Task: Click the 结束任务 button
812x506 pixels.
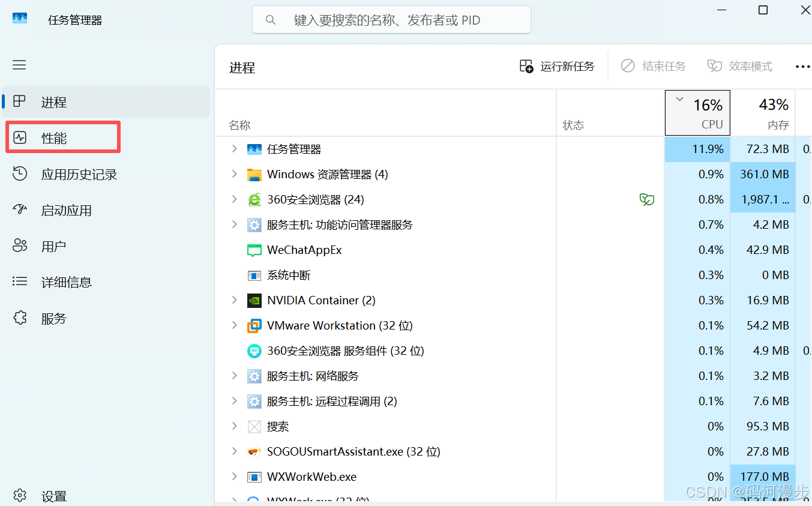Action: click(x=653, y=66)
